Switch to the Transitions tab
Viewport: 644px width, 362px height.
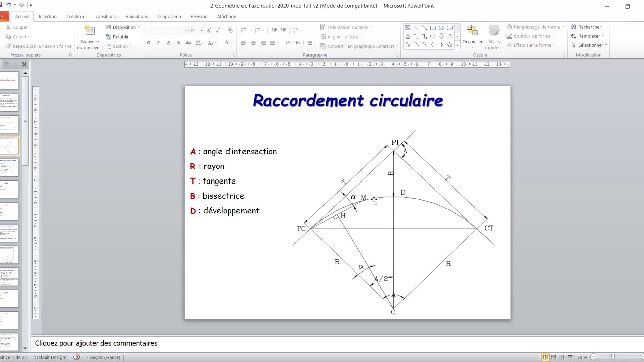105,16
